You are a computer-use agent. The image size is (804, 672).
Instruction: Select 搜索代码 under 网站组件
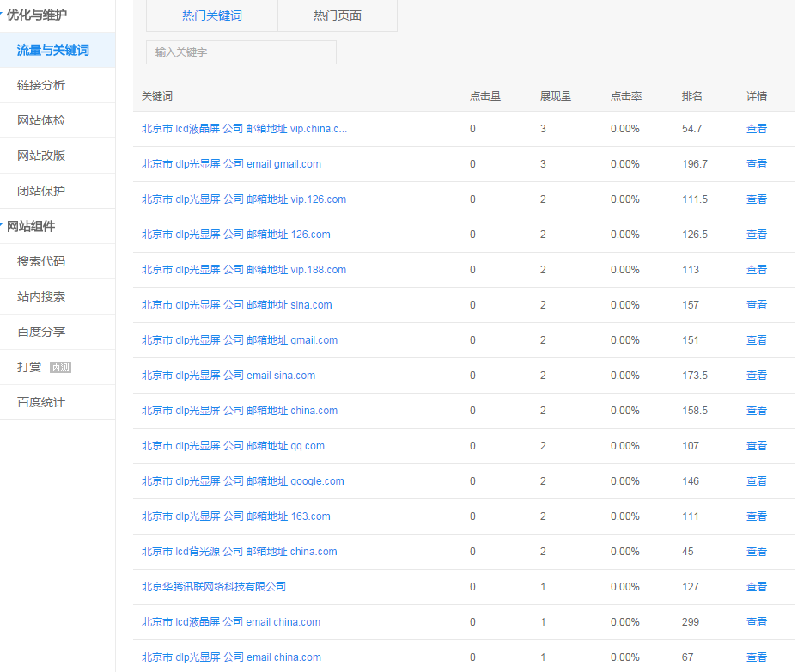(41, 261)
